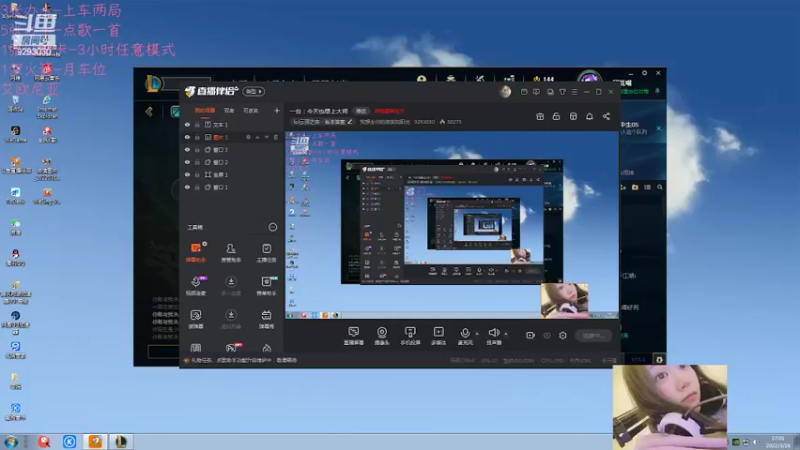Open the 房管助手 toolbox item
The height and width of the screenshot is (450, 800).
tap(231, 252)
